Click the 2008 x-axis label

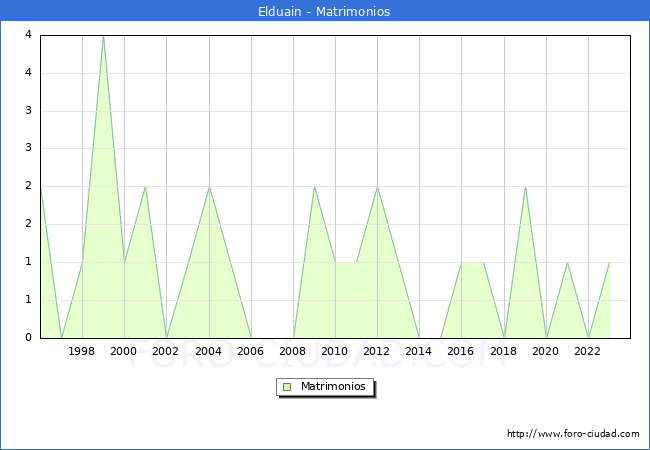pos(292,351)
